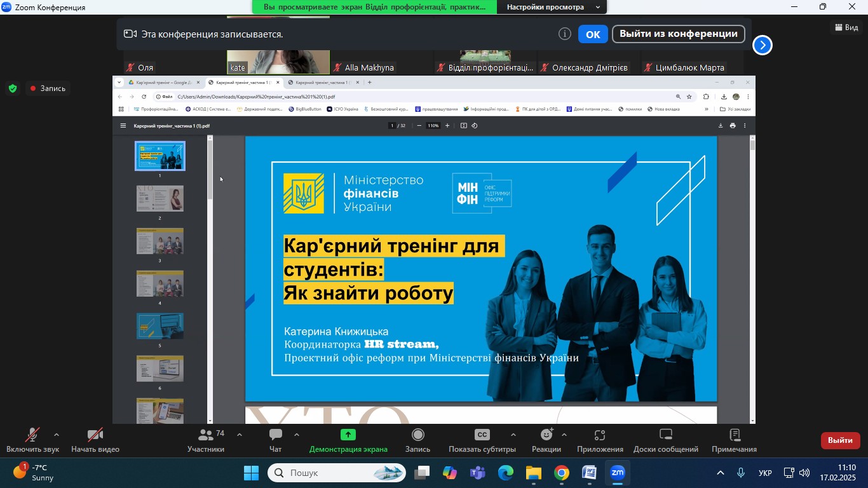This screenshot has width=868, height=488.
Task: Click PDF zoom out minus in shared screen
Action: point(419,126)
